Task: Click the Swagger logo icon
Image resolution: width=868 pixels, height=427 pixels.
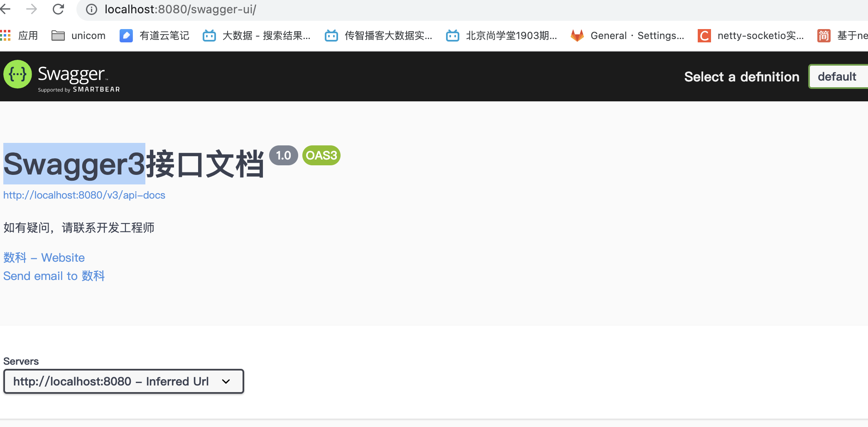Action: 17,75
